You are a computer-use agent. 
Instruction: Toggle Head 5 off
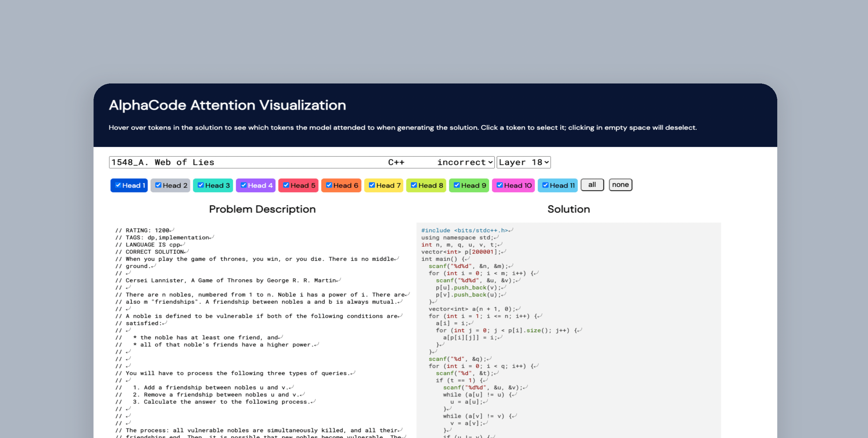286,185
